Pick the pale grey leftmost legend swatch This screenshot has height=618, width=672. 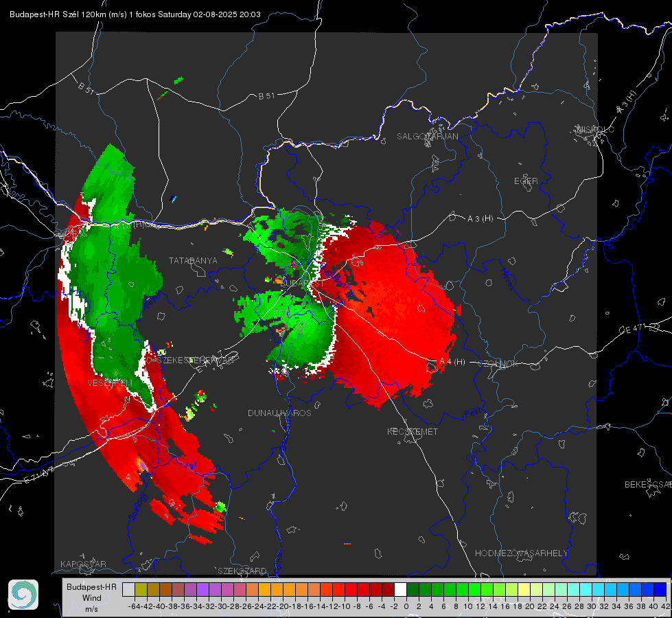tap(128, 589)
